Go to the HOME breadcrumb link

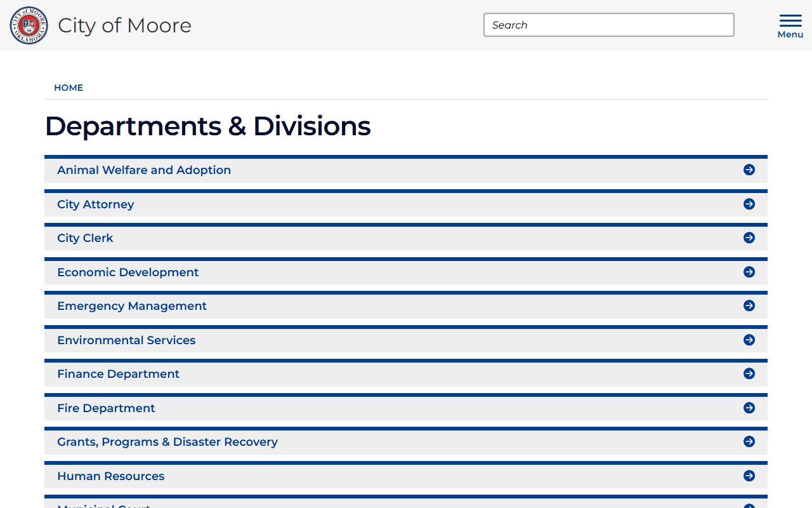point(69,88)
